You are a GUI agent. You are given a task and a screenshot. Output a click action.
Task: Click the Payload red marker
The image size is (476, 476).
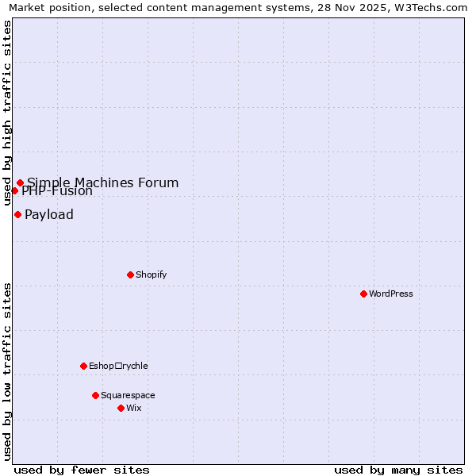pos(18,215)
